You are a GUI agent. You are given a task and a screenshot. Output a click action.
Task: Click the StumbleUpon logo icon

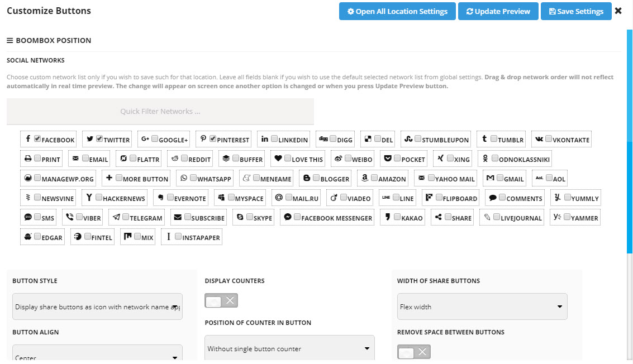[x=408, y=139]
